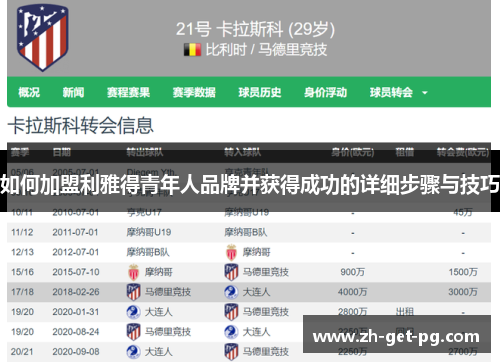Click season cell 17/18

22,292
